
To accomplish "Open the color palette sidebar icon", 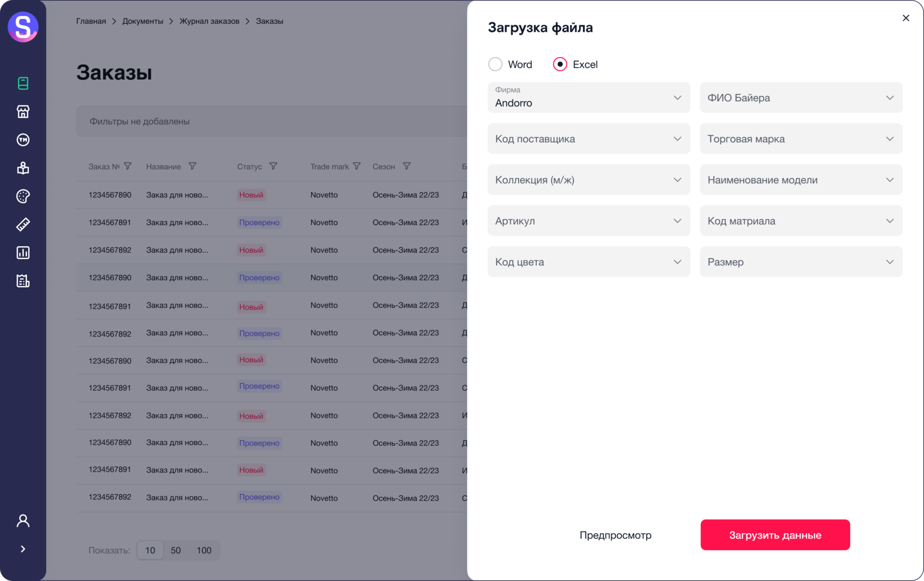I will [23, 196].
